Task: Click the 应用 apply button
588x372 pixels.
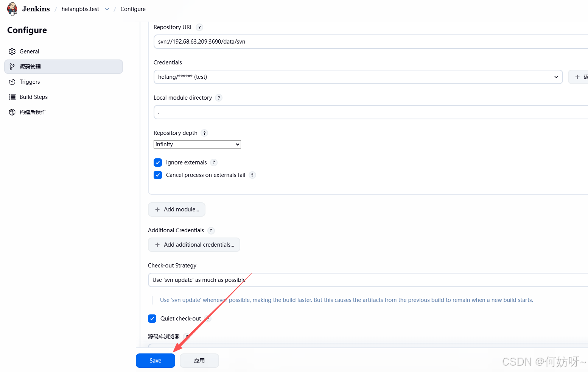Action: click(199, 361)
